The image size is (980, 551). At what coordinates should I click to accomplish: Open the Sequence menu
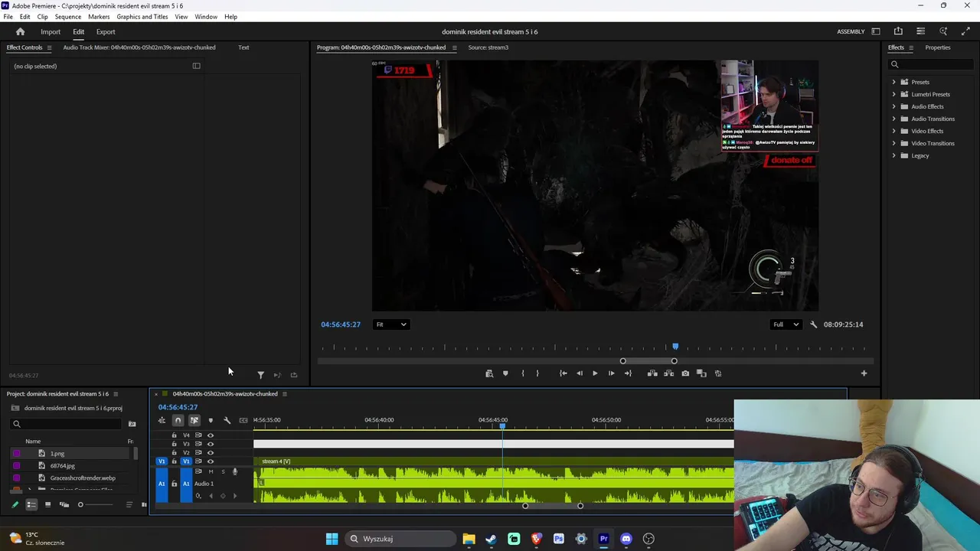point(68,17)
